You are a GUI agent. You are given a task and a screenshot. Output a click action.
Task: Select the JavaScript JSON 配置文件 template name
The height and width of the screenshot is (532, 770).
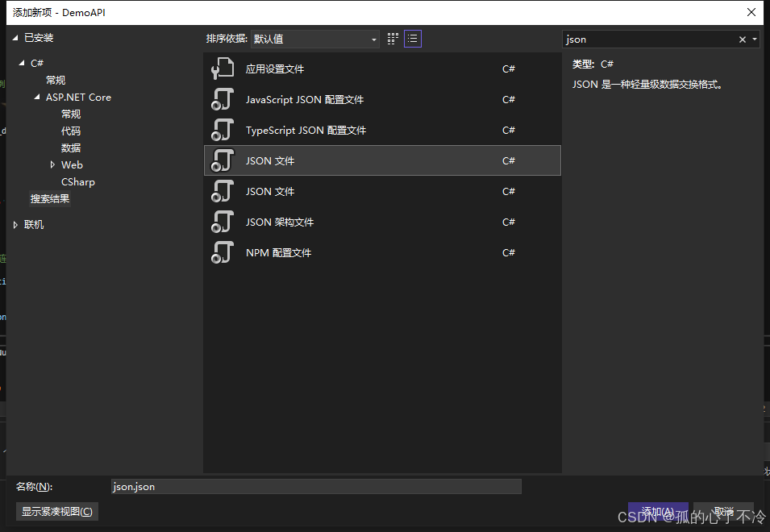[x=305, y=100]
